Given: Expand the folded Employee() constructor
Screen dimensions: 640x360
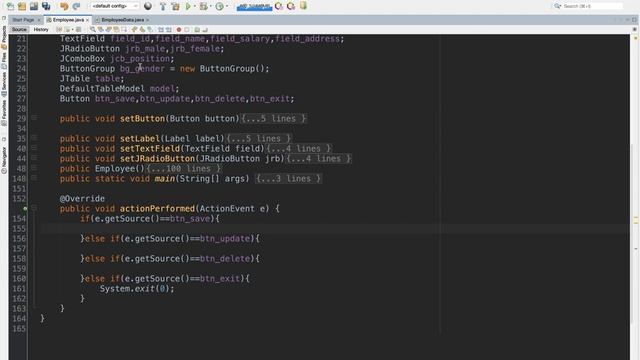Looking at the screenshot, I should click(34, 168).
